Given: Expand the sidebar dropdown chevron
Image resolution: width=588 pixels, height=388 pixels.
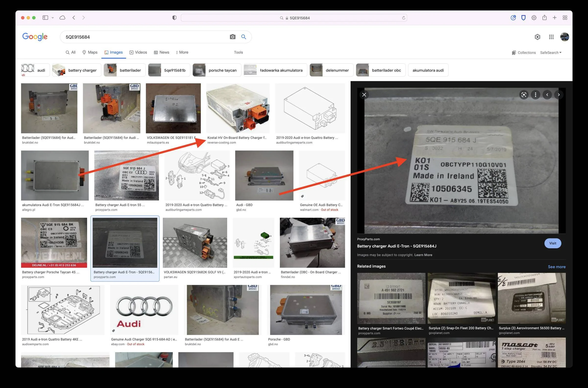Looking at the screenshot, I should (53, 18).
